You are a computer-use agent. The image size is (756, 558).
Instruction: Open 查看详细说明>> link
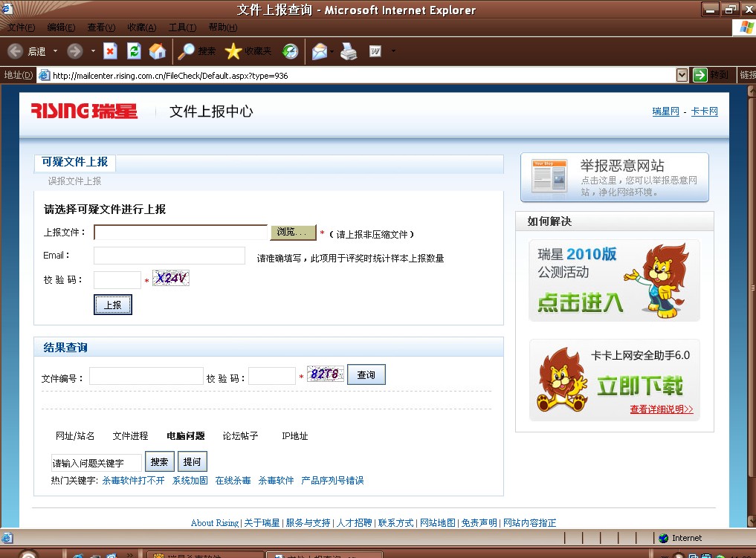662,409
